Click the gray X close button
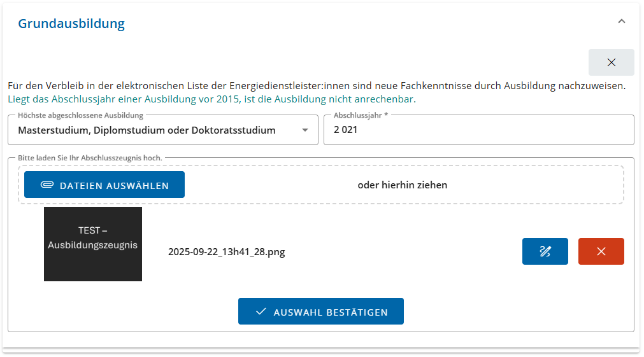The image size is (644, 357). point(611,62)
